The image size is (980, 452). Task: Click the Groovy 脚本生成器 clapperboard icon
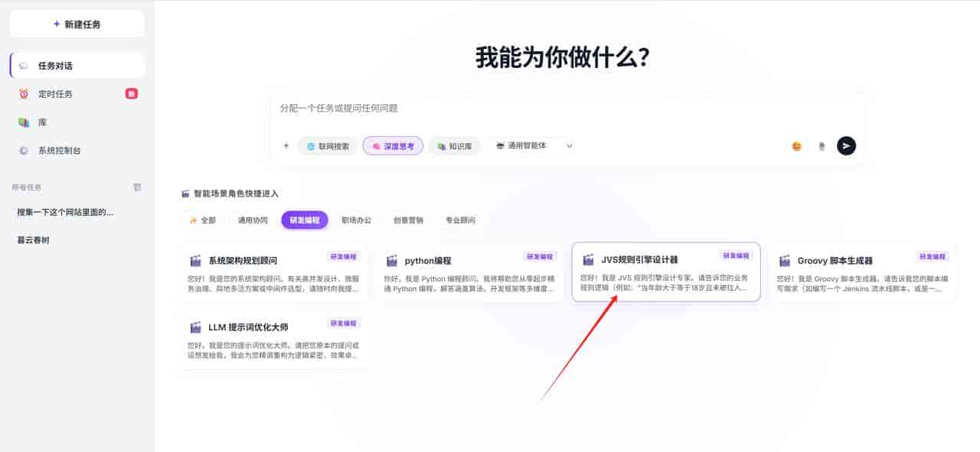coord(785,261)
